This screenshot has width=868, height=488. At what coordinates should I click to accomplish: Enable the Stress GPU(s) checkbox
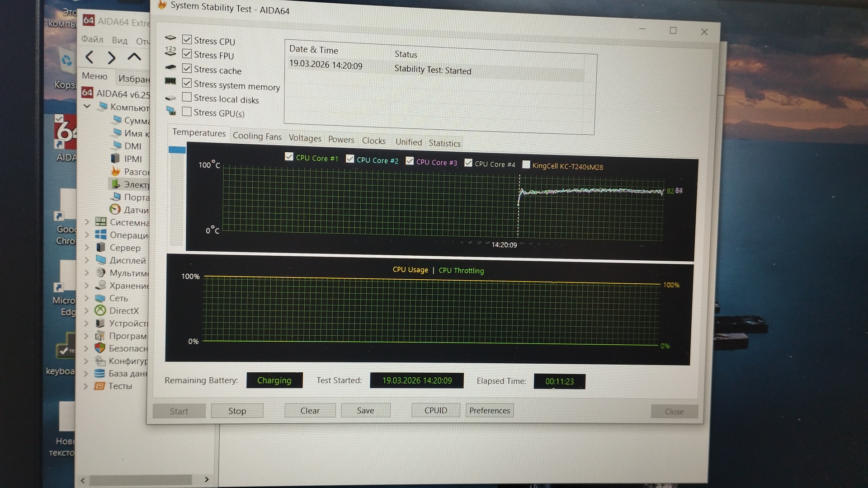coord(187,112)
